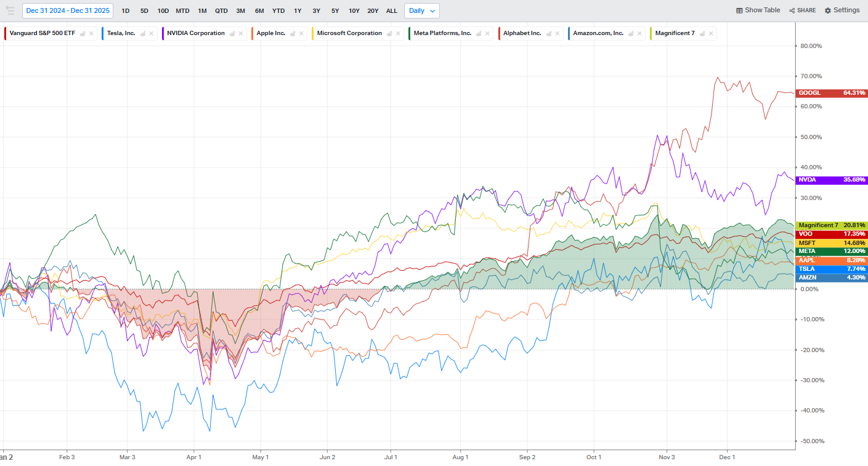Open the Daily frequency dropdown
The image size is (868, 466).
[x=422, y=10]
